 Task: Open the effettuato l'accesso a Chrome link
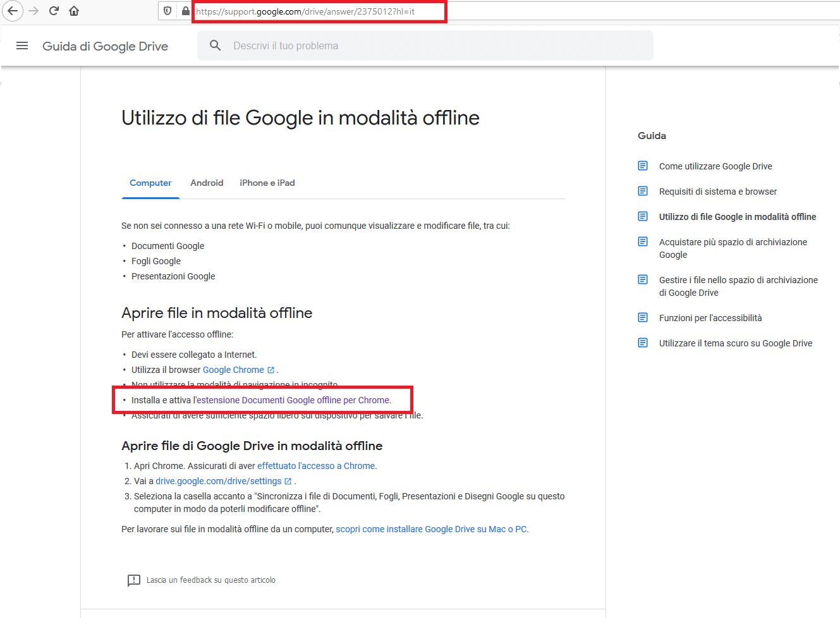(316, 466)
